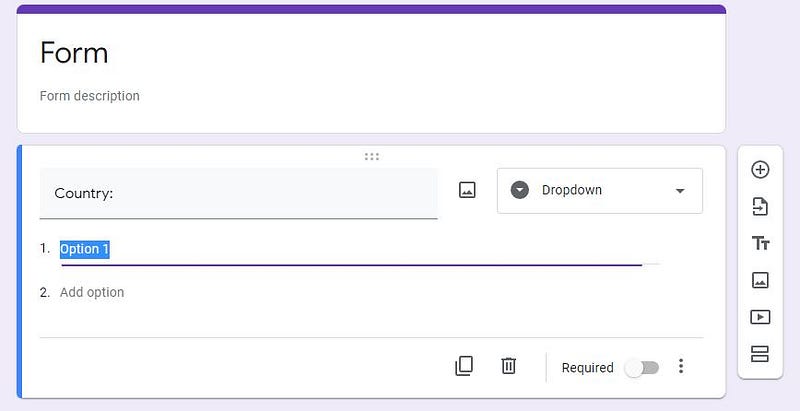This screenshot has width=800, height=411.
Task: Click the Add image sidebar icon
Action: click(x=760, y=280)
